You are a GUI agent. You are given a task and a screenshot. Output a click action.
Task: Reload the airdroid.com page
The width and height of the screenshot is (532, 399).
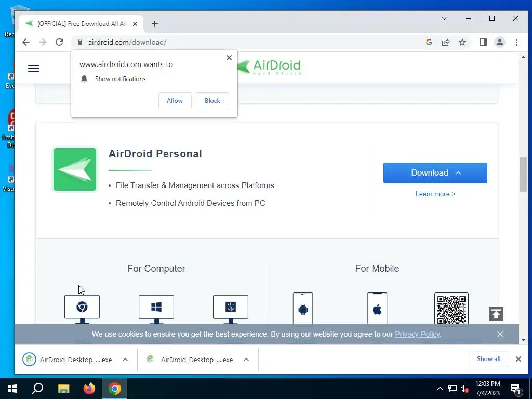[59, 42]
